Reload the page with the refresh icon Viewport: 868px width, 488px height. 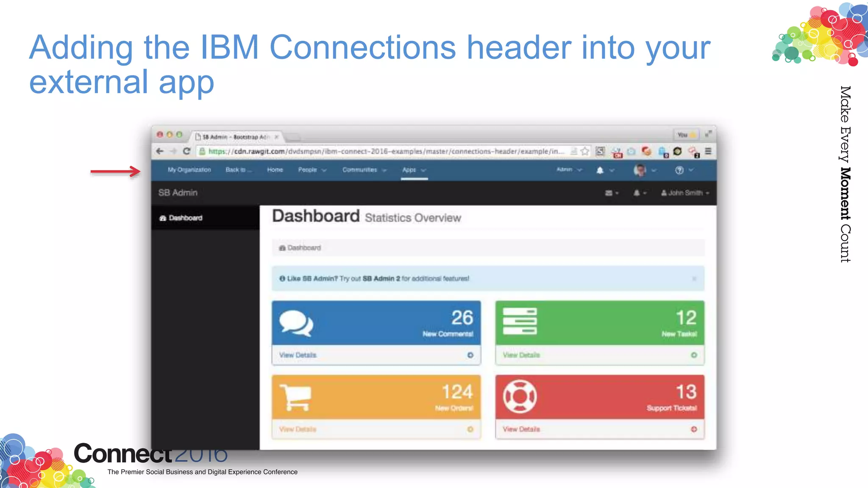tap(186, 151)
